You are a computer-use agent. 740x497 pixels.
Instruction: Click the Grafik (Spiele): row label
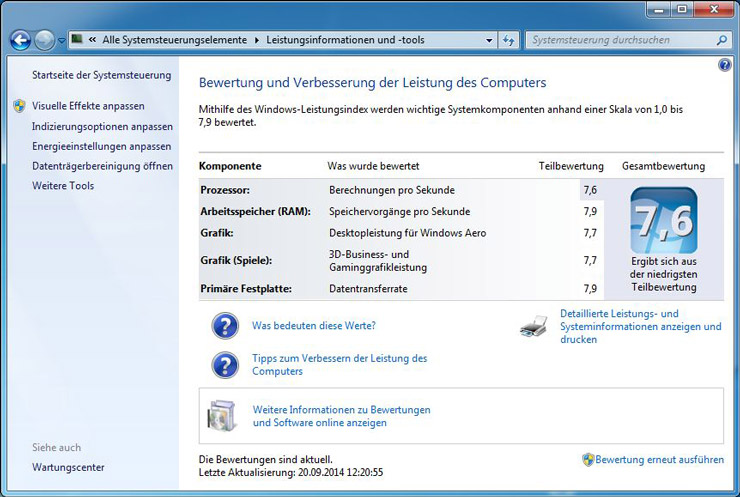pos(236,261)
